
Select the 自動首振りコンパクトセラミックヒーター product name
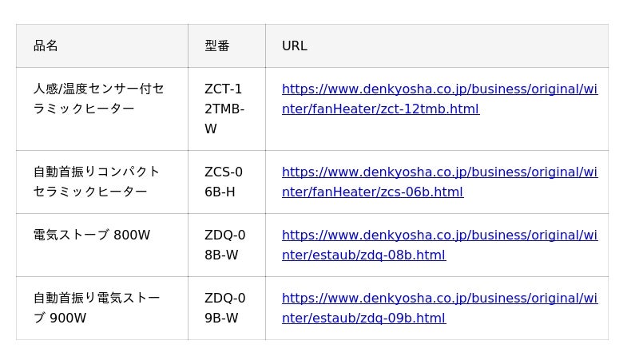pos(97,182)
